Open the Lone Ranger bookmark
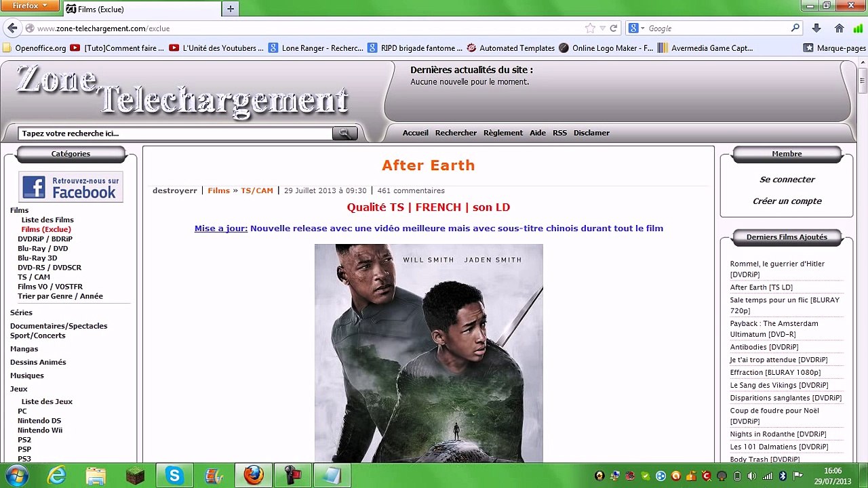Image resolution: width=868 pixels, height=488 pixels. pos(316,48)
